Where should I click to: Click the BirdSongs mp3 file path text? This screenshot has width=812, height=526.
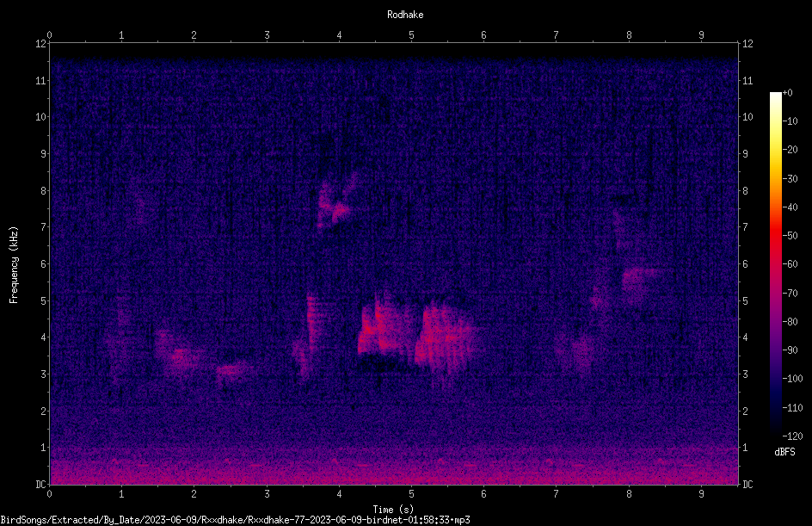(235, 520)
